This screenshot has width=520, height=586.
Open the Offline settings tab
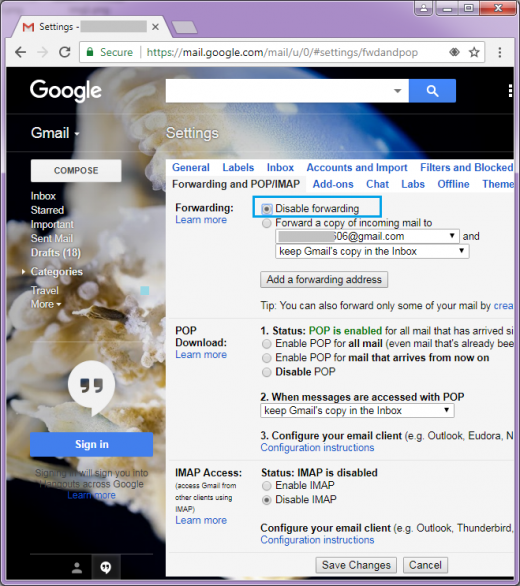pyautogui.click(x=453, y=184)
